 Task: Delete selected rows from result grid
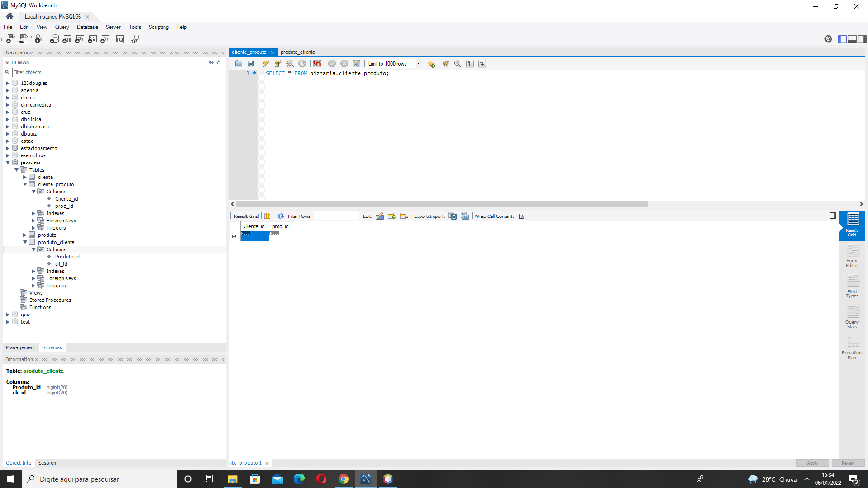coord(404,216)
